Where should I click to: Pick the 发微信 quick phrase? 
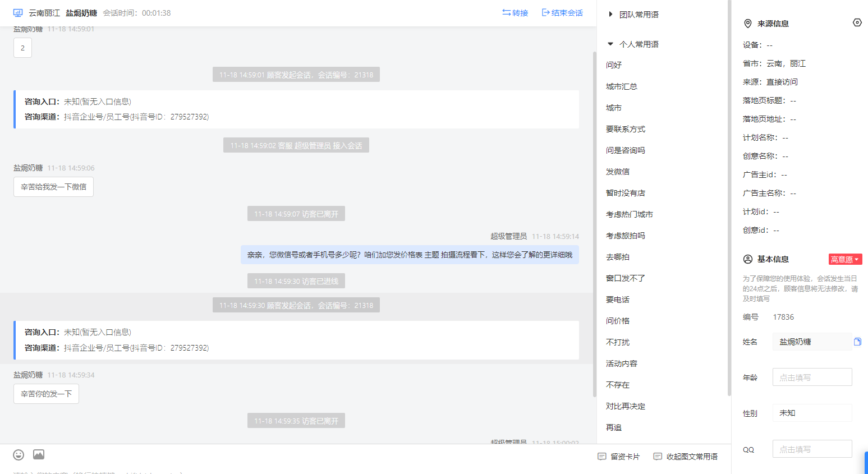click(x=618, y=172)
